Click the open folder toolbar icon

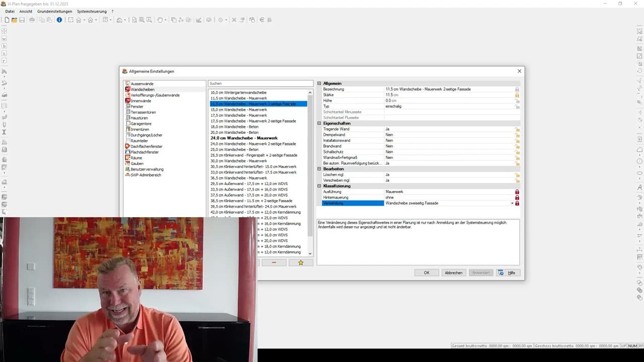click(14, 20)
